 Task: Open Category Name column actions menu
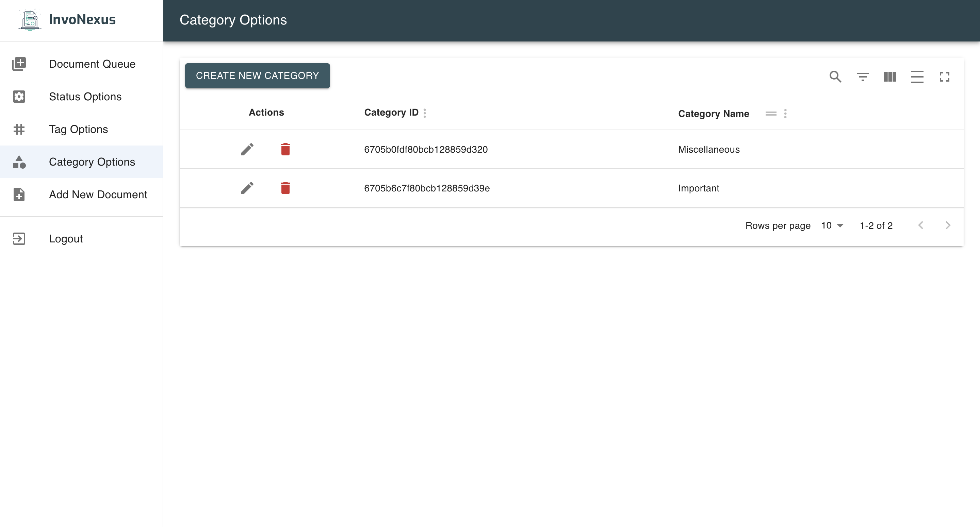coord(785,114)
